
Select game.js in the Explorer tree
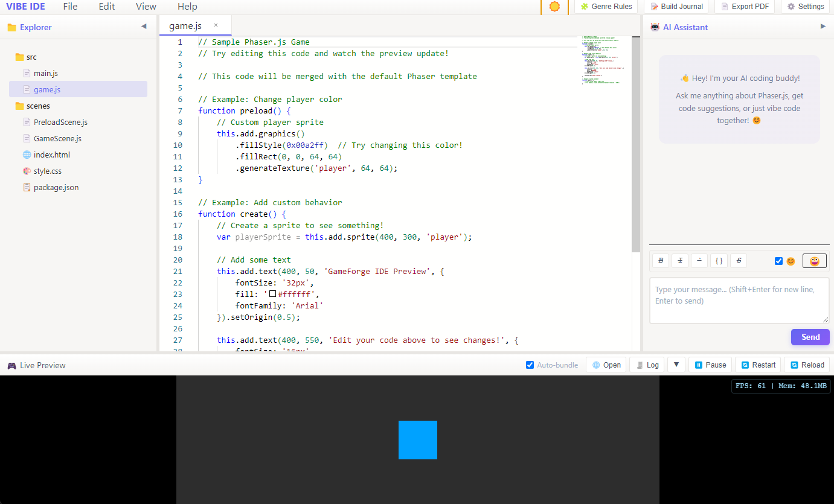[x=78, y=89]
